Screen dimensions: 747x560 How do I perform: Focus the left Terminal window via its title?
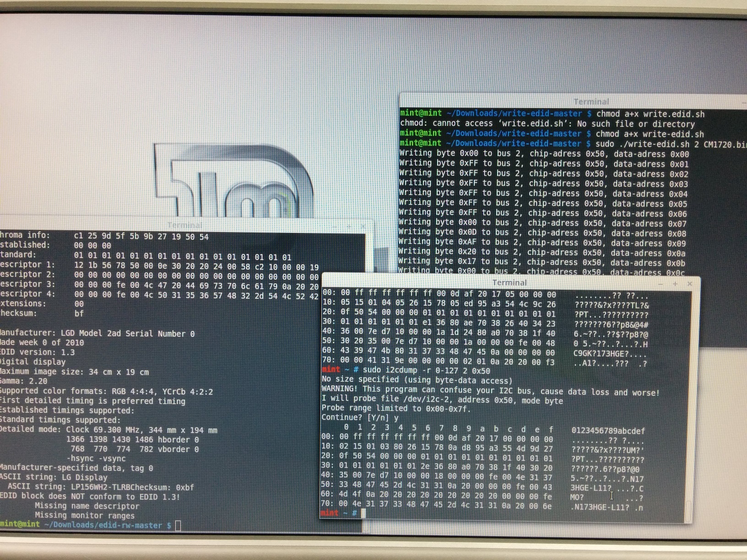[x=184, y=225]
